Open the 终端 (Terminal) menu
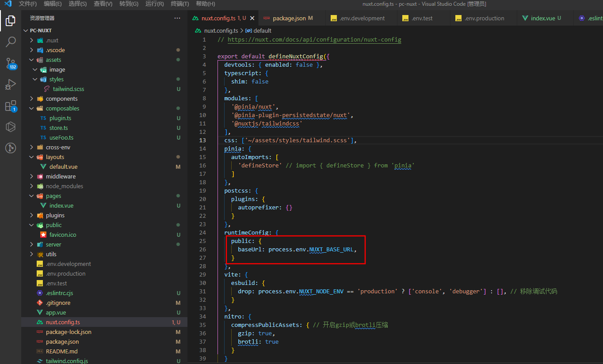 (x=179, y=4)
